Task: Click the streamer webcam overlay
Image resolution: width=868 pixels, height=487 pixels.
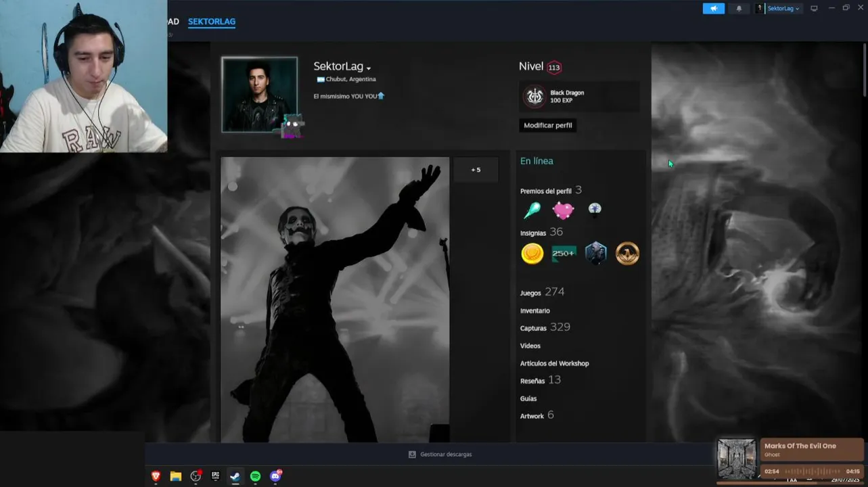Action: pos(83,76)
